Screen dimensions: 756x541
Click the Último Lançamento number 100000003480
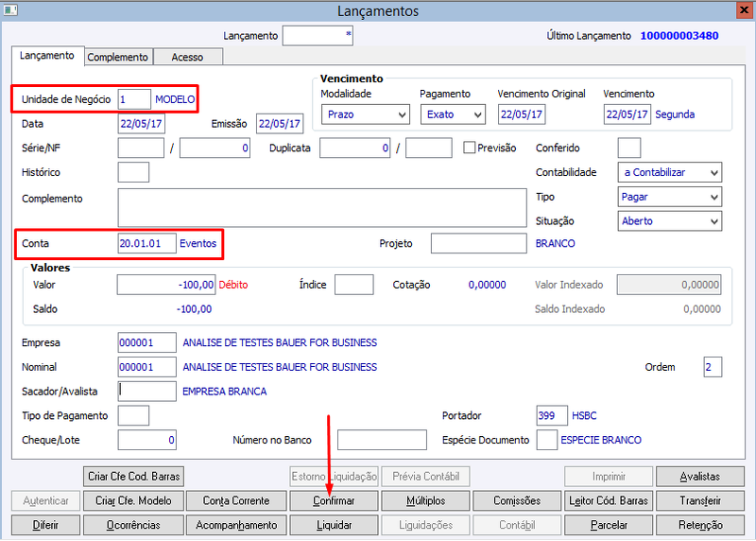point(679,36)
